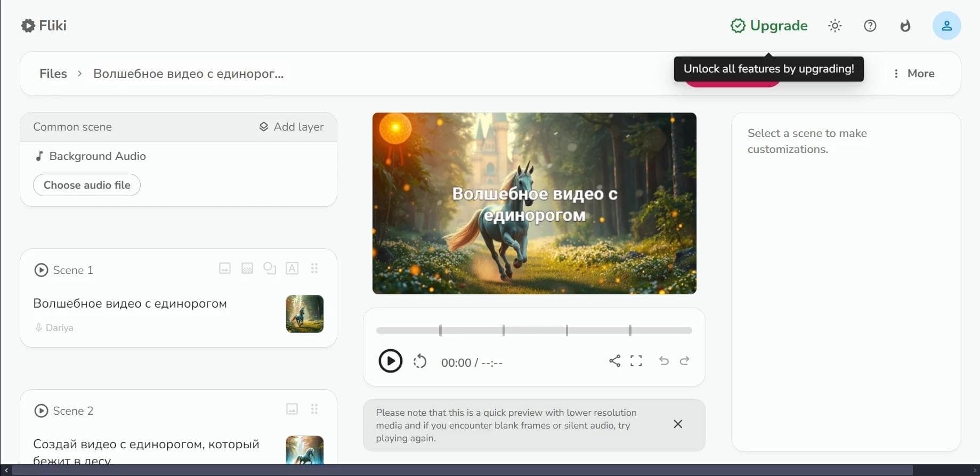Click the redo arrow icon
The height and width of the screenshot is (476, 980).
[685, 361]
